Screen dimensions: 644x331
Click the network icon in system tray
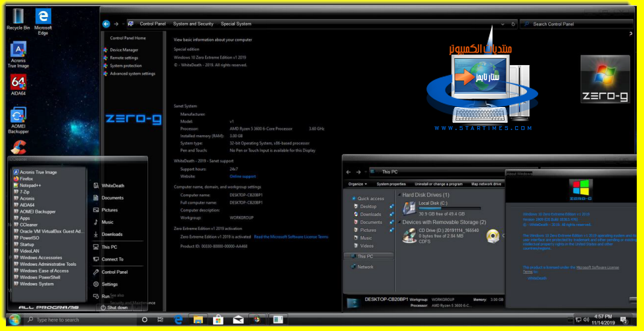578,319
